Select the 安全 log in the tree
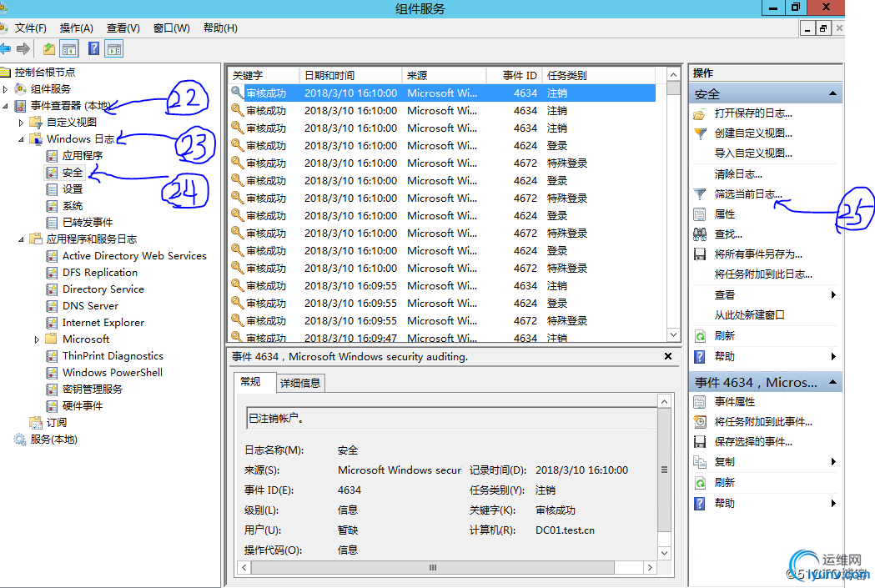875x588 pixels. tap(73, 173)
